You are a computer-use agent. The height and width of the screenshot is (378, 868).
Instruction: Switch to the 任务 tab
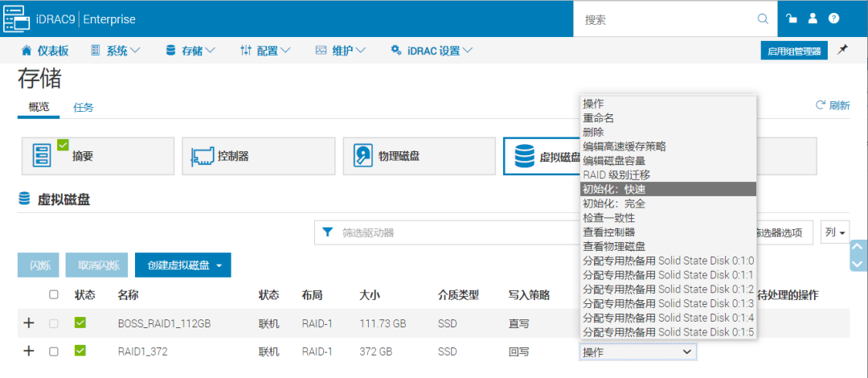point(84,108)
